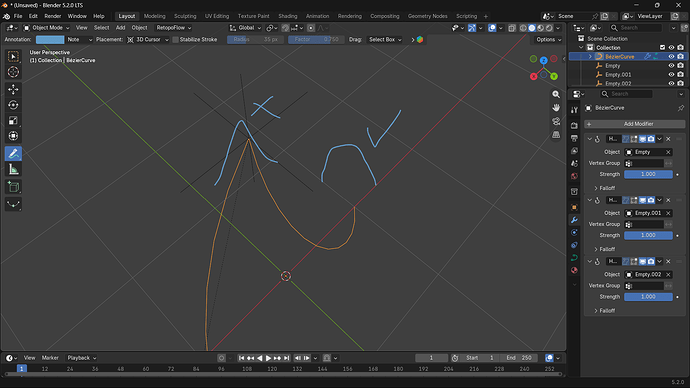Toggle snapping magnet in header
Screen dimensions: 690x388
click(286, 28)
